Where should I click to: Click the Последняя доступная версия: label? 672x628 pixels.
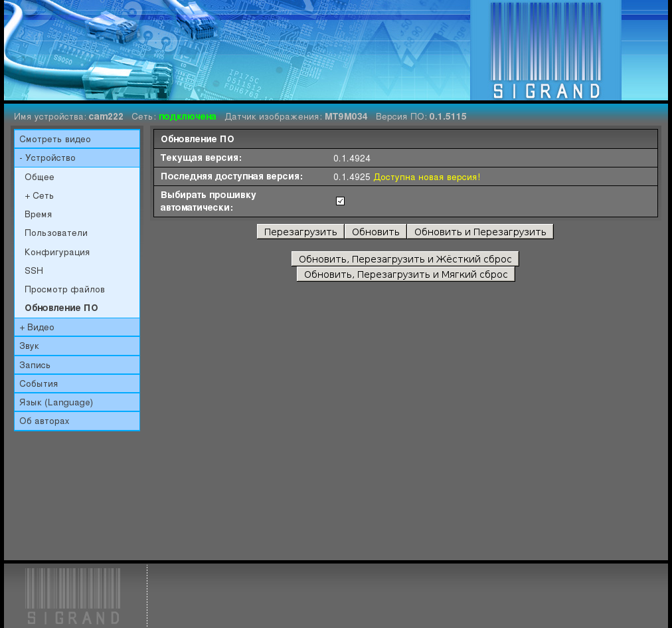point(232,176)
